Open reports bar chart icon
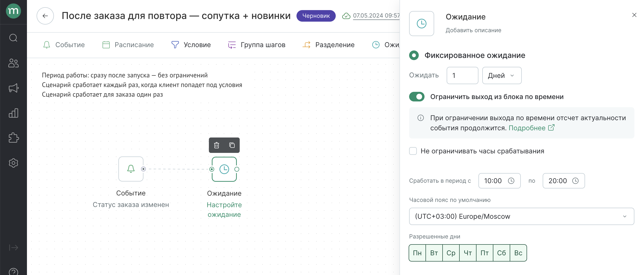The image size is (644, 275). point(13,113)
